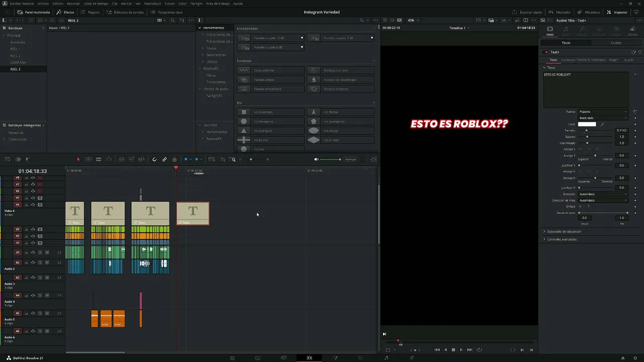Viewport: 644px width, 362px height.
Task: Click the white text Color swatch
Action: click(587, 124)
